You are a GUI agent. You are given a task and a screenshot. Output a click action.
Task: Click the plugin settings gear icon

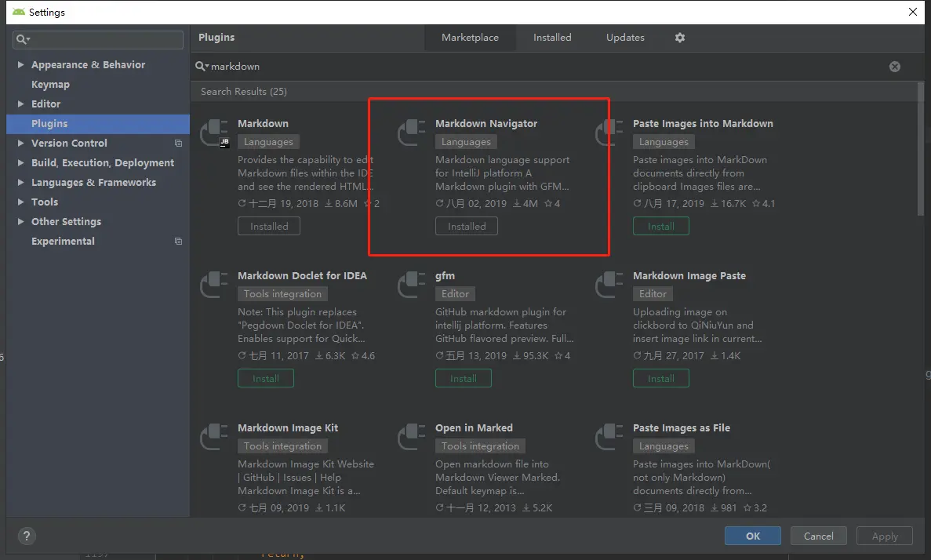680,38
